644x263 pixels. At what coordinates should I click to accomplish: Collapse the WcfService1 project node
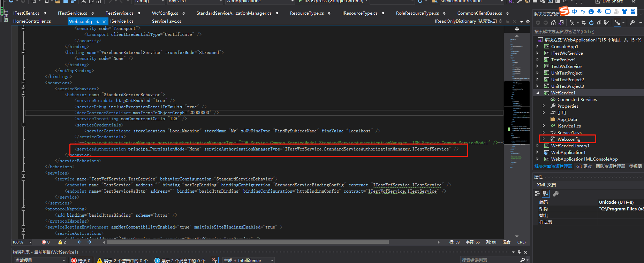pyautogui.click(x=537, y=93)
